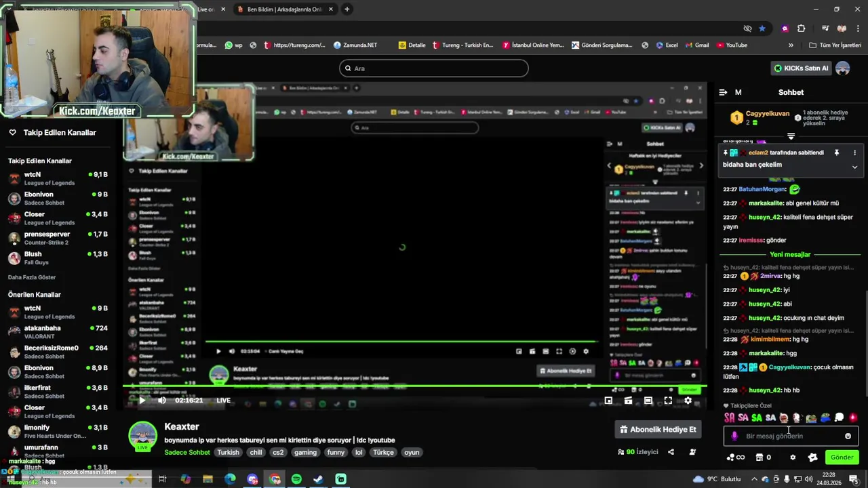Send message with the Gönder button

[842, 457]
